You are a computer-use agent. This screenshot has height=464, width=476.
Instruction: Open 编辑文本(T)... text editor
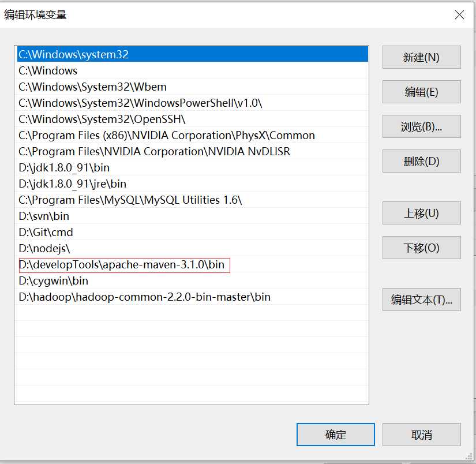click(421, 300)
